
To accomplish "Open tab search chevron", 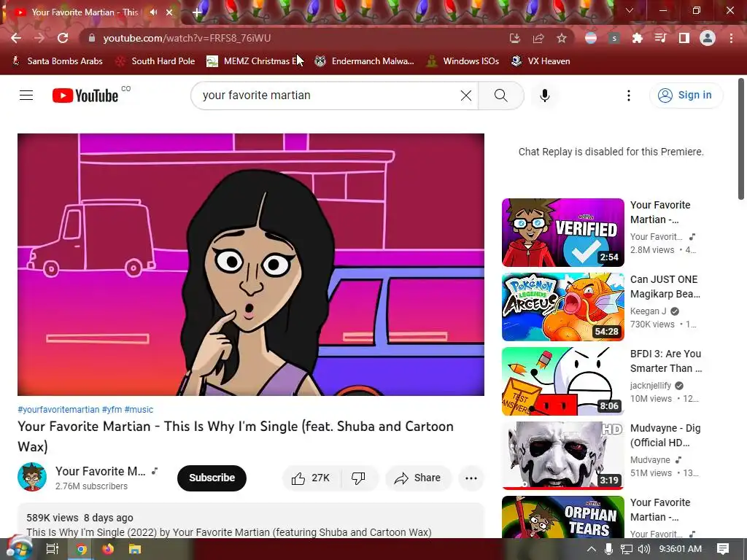I will [630, 10].
